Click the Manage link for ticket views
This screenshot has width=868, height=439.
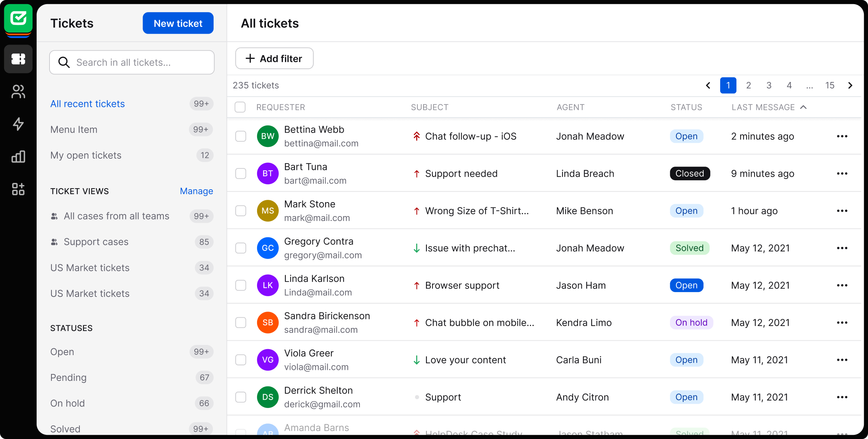coord(196,191)
